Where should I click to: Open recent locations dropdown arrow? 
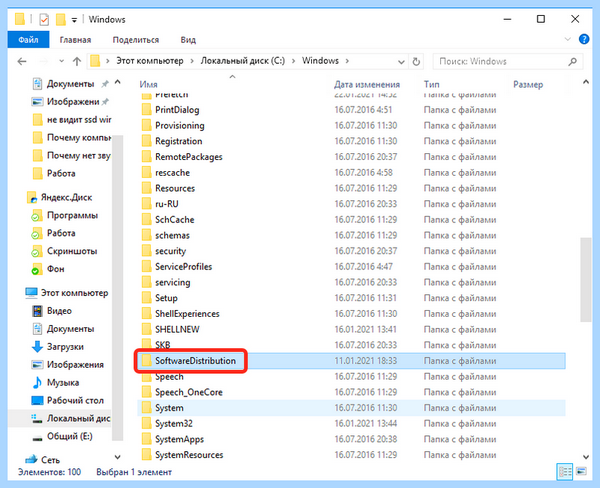tap(61, 61)
